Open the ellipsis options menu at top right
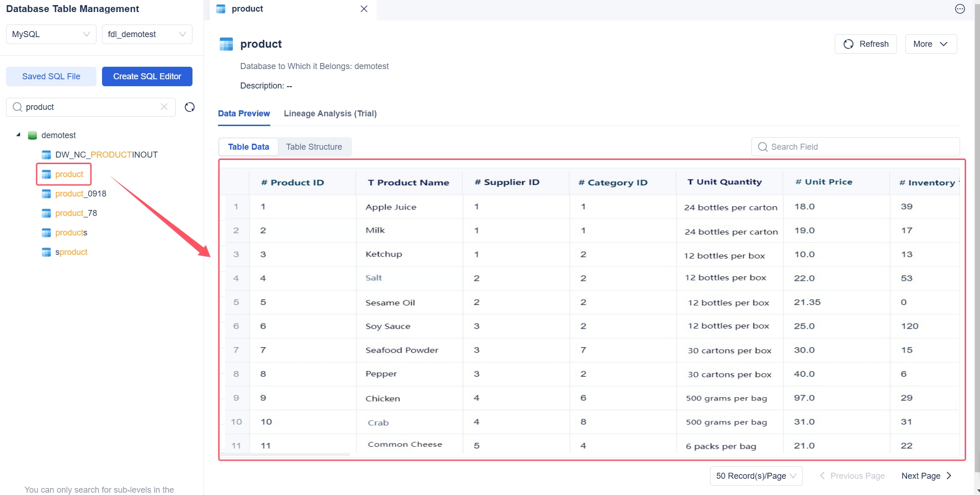980x495 pixels. click(x=960, y=9)
